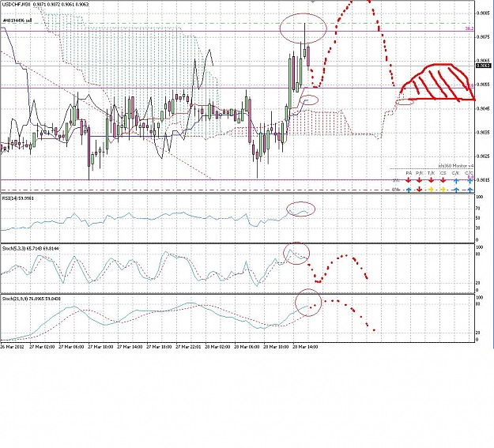This screenshot has height=448, width=494.
Task: Click the #48194496 sell order label
Action: (17, 21)
